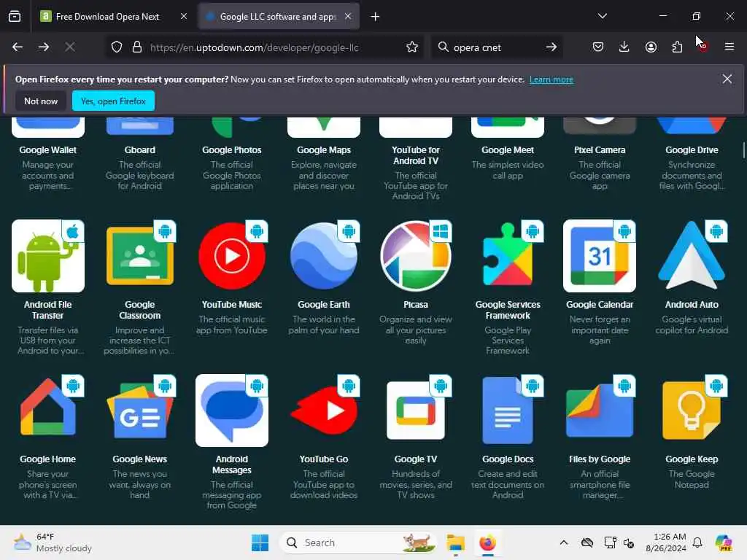This screenshot has width=747, height=560.
Task: Open the Firefox account menu icon
Action: click(x=651, y=47)
